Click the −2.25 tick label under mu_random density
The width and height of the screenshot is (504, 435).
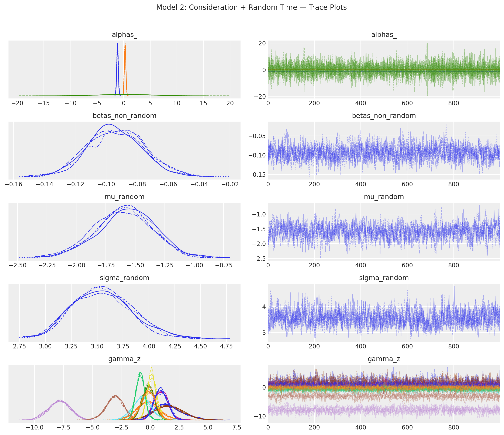pyautogui.click(x=47, y=265)
